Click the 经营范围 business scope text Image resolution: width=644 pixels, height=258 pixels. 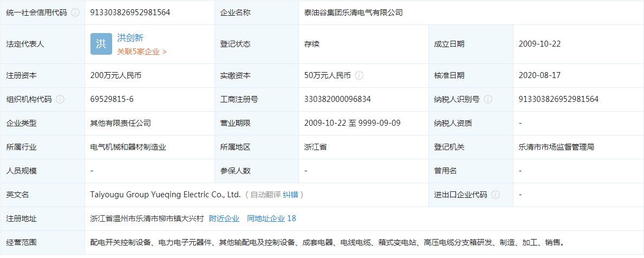(327, 242)
